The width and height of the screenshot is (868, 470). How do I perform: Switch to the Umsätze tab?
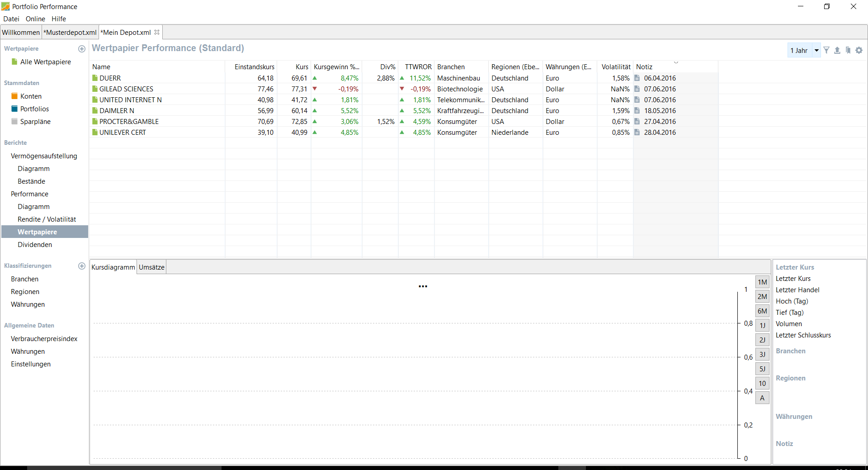click(x=151, y=267)
